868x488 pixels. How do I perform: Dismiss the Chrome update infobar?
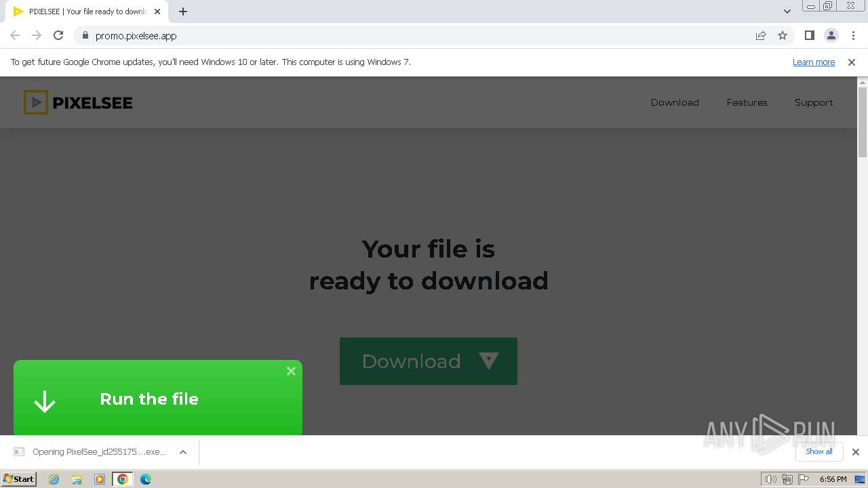click(851, 62)
